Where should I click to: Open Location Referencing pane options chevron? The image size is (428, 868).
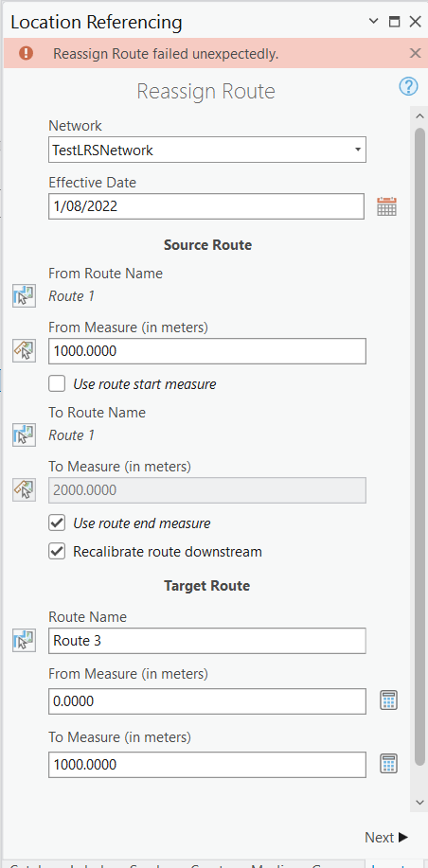click(x=374, y=22)
